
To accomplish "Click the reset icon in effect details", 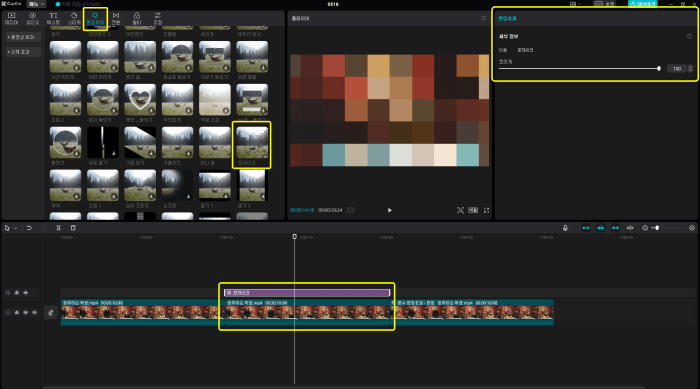I will coord(689,37).
